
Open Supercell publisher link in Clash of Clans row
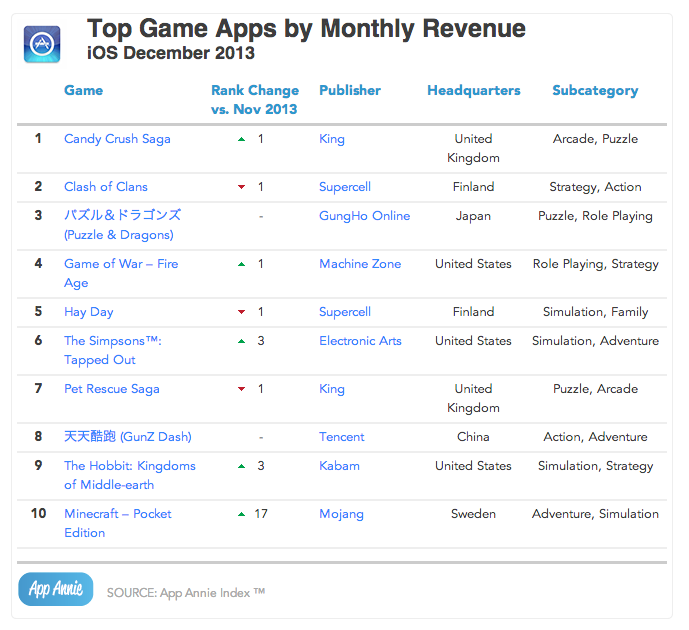coord(345,187)
